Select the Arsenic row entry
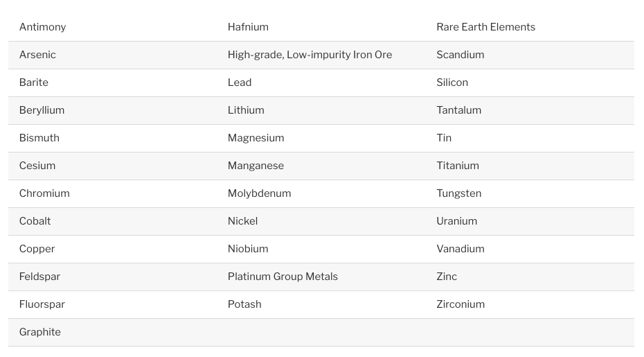The height and width of the screenshot is (357, 644). (37, 55)
